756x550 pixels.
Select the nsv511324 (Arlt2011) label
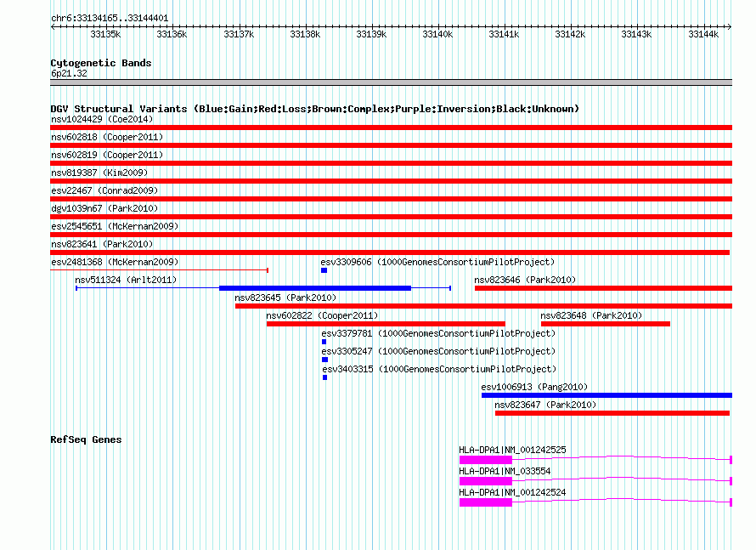point(126,280)
